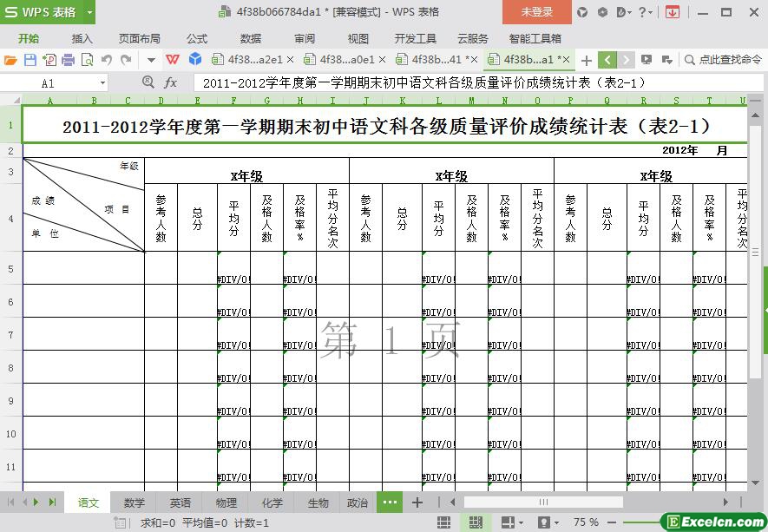Add a new document tab with plus
This screenshot has height=532, width=768.
click(x=586, y=60)
